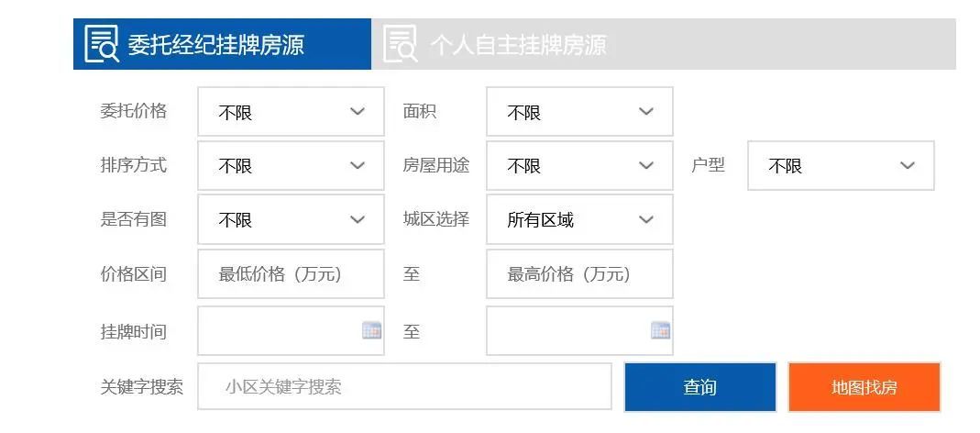Image resolution: width=980 pixels, height=433 pixels.
Task: Click the 个人自主挂牌房源 document search icon
Action: [x=400, y=44]
